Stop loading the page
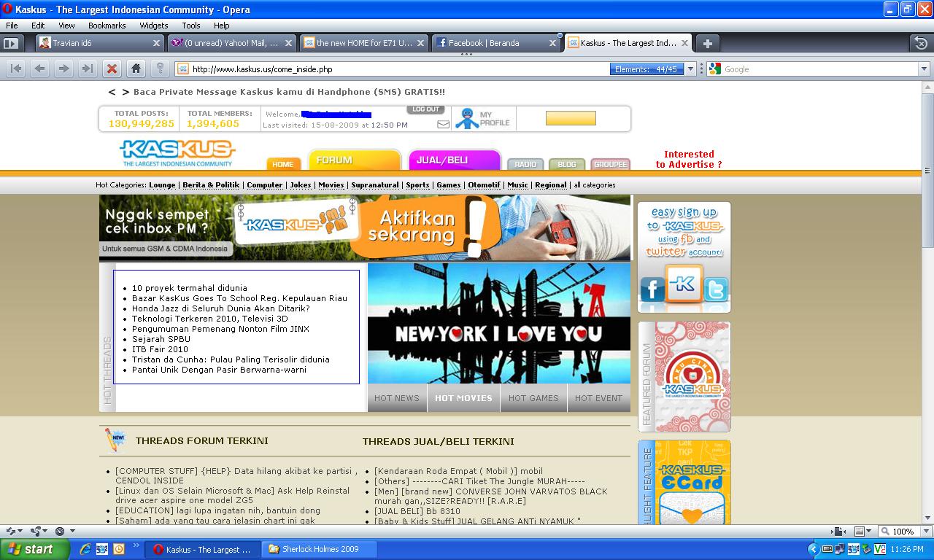 pyautogui.click(x=112, y=69)
